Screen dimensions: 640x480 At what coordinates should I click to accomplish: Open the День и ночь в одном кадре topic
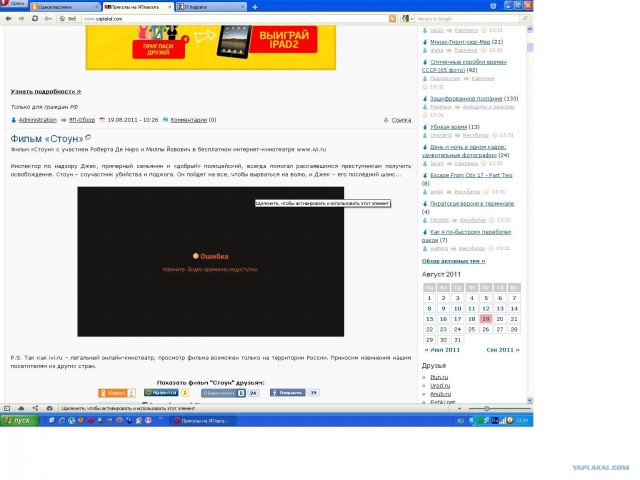coord(464,151)
